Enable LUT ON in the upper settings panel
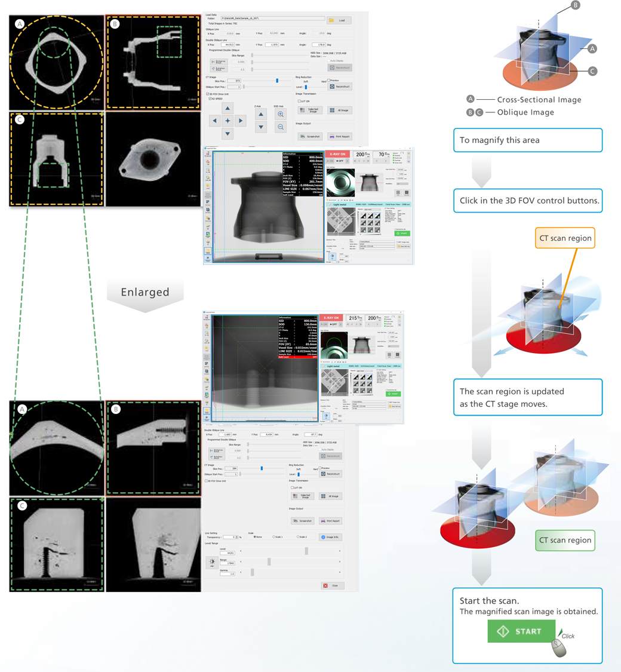621x672 pixels. 299,101
